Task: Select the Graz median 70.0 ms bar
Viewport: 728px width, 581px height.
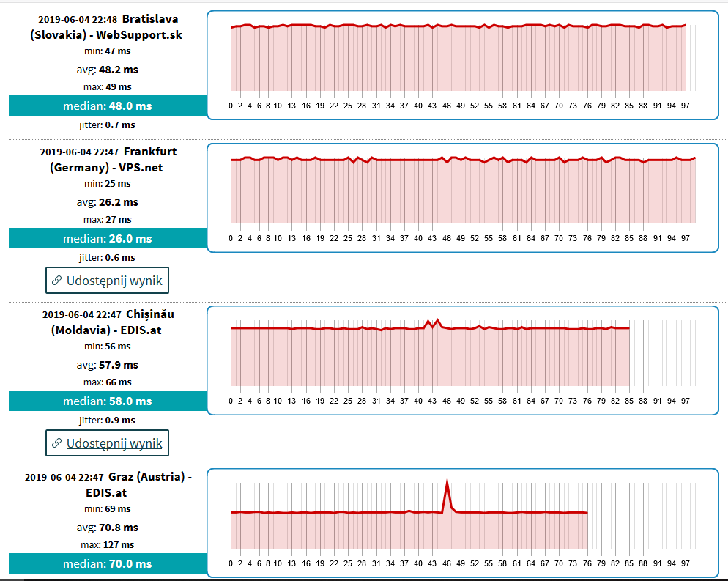Action: pos(108,563)
